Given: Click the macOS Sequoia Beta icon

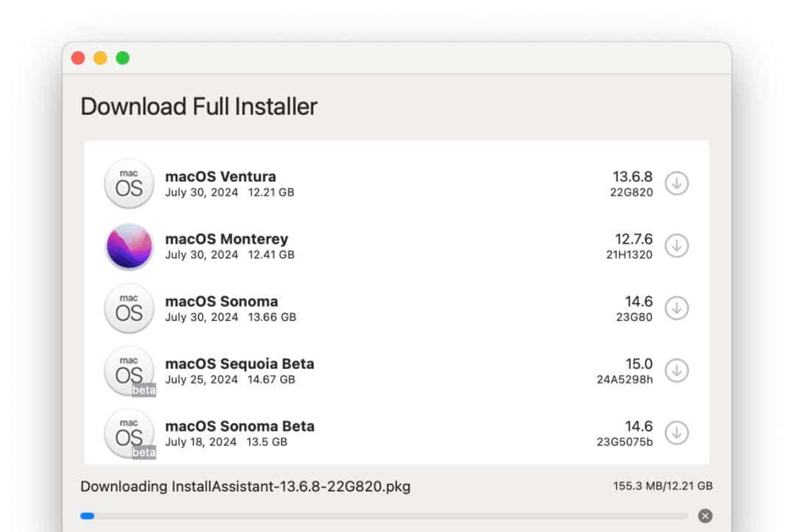Looking at the screenshot, I should [129, 371].
